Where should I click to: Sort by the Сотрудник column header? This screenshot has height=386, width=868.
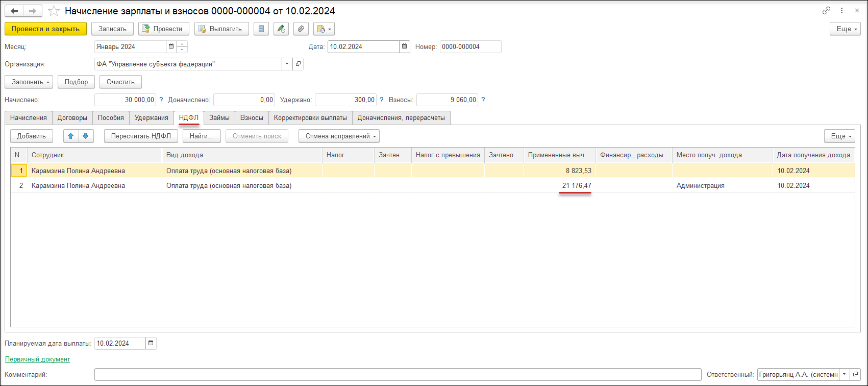95,155
